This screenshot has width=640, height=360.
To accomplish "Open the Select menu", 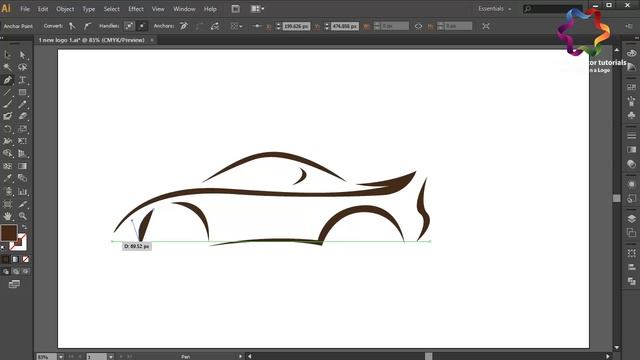I will point(111,9).
